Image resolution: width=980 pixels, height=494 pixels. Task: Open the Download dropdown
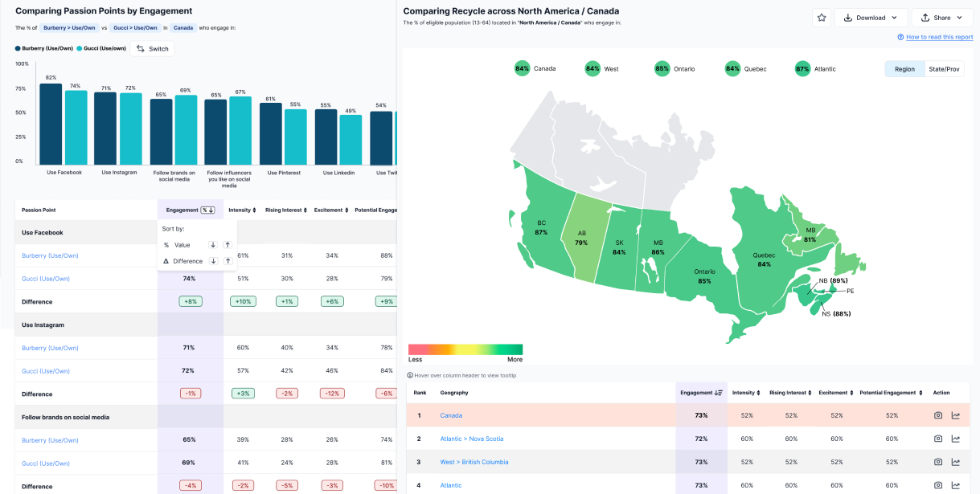(x=871, y=18)
